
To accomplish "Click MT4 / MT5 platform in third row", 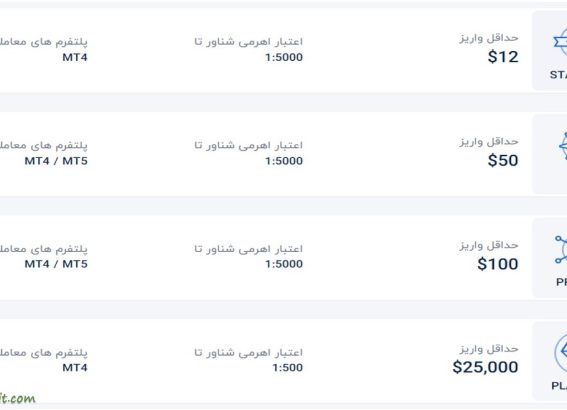I will tap(56, 264).
